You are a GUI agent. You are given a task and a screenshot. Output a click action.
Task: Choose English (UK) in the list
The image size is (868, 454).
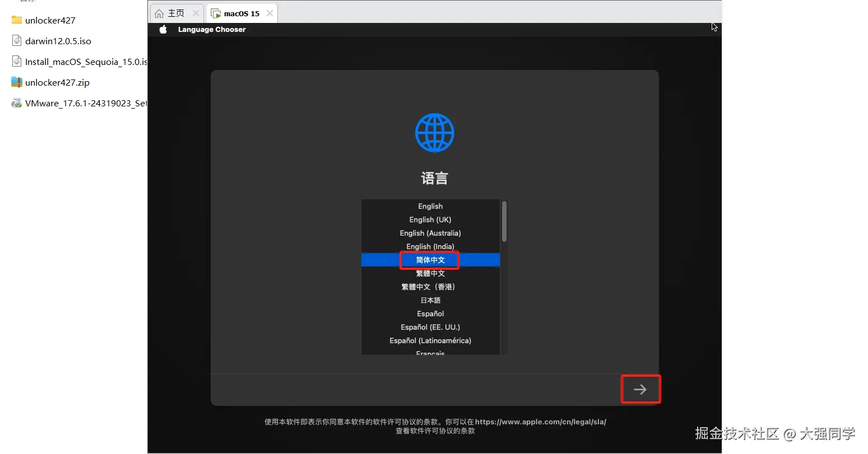point(430,220)
